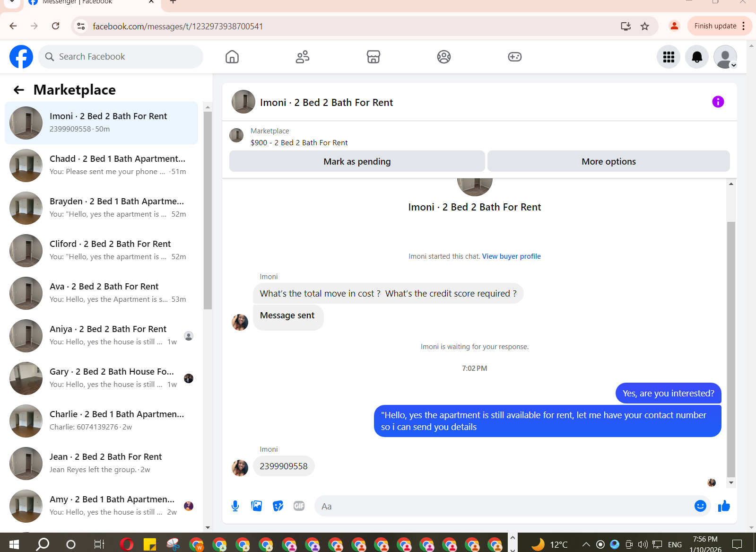Click the address bar URL
756x552 pixels.
178,26
